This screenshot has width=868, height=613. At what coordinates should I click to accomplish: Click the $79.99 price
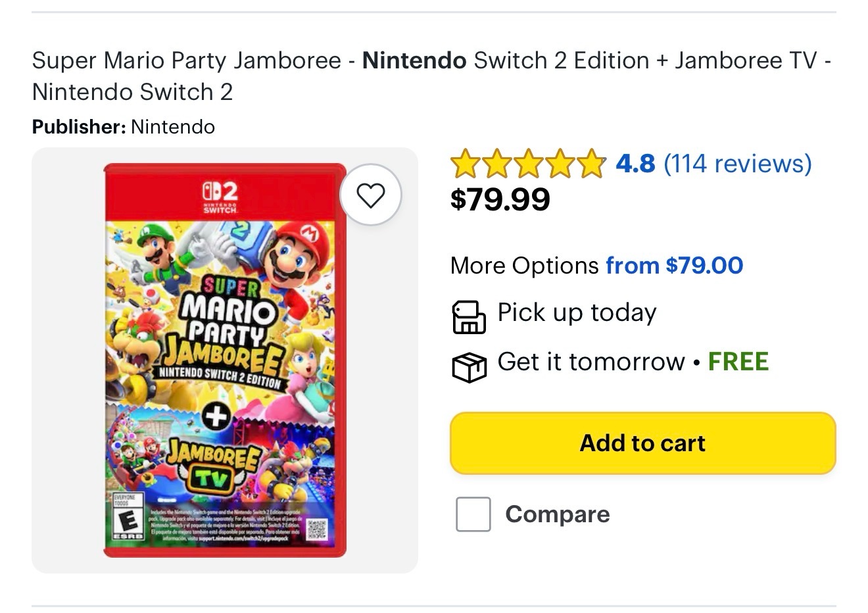click(500, 199)
